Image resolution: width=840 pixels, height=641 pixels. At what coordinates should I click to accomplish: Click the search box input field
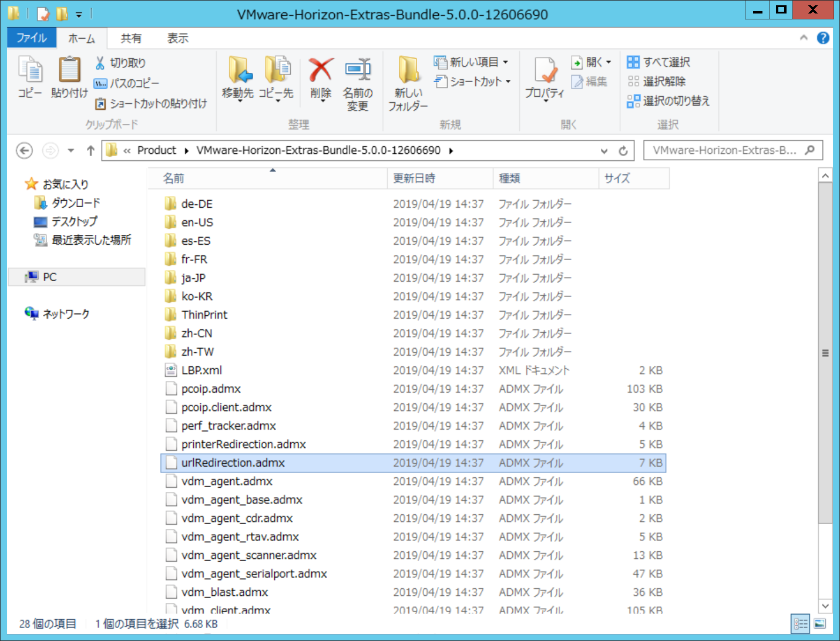pyautogui.click(x=725, y=150)
